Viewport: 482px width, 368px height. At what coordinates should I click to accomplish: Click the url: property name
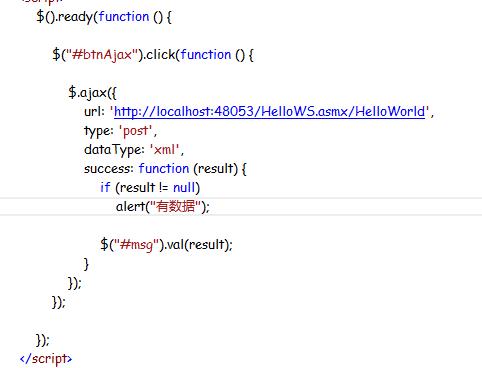[x=94, y=112]
